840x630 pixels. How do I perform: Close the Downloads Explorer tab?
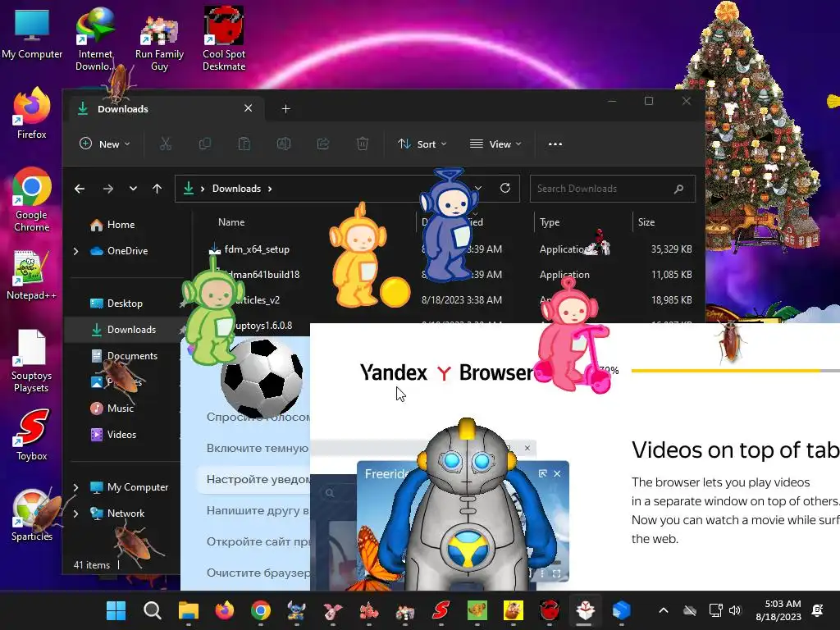248,108
